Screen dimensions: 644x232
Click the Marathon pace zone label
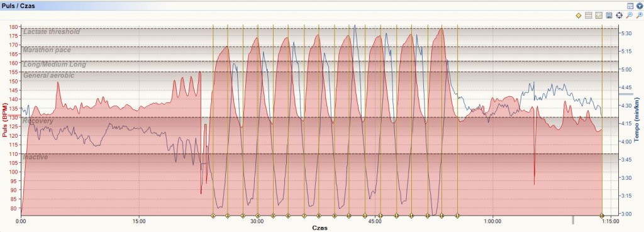click(47, 50)
